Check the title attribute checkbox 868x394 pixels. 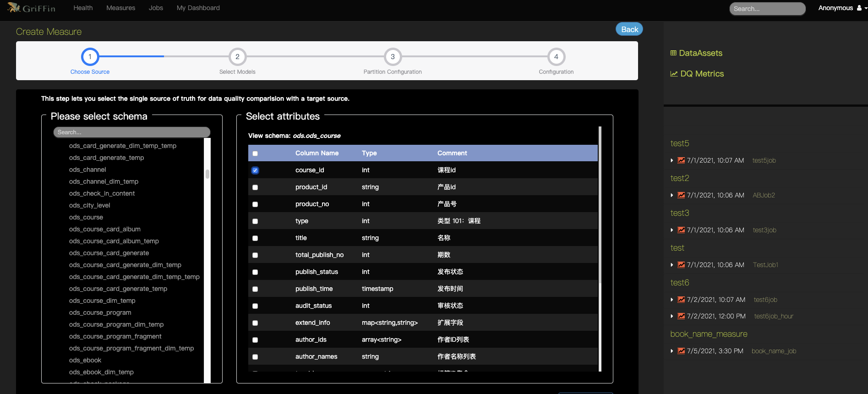255,238
